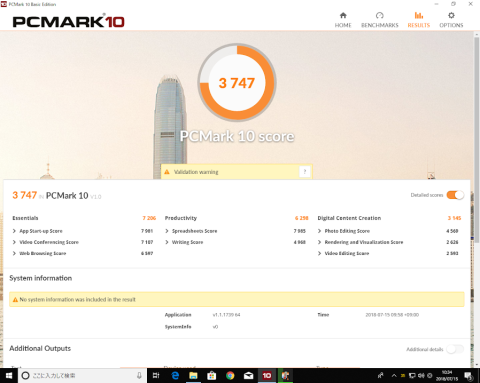Click the network tray icon

[412, 376]
